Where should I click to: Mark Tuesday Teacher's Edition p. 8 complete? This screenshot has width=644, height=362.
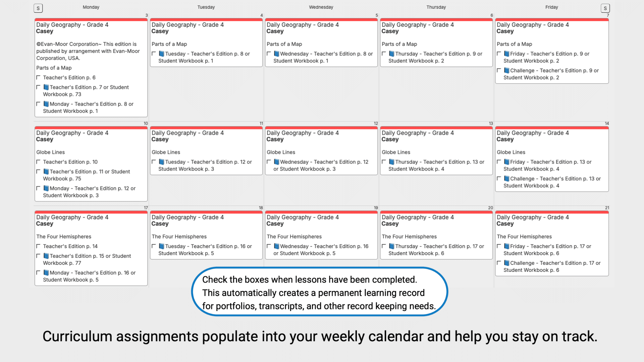click(154, 54)
